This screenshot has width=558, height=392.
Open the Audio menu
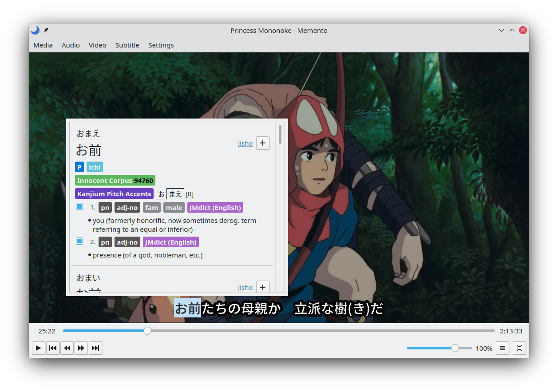tap(71, 45)
